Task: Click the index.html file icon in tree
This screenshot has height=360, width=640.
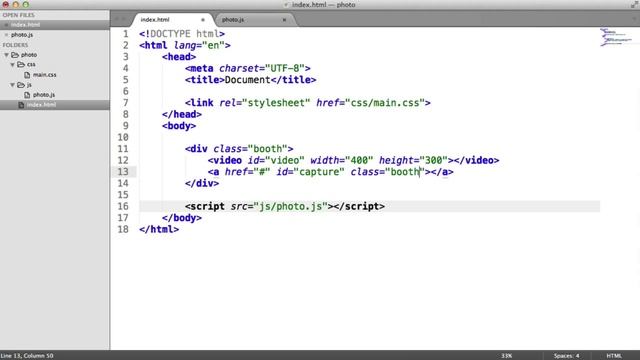Action: point(21,105)
